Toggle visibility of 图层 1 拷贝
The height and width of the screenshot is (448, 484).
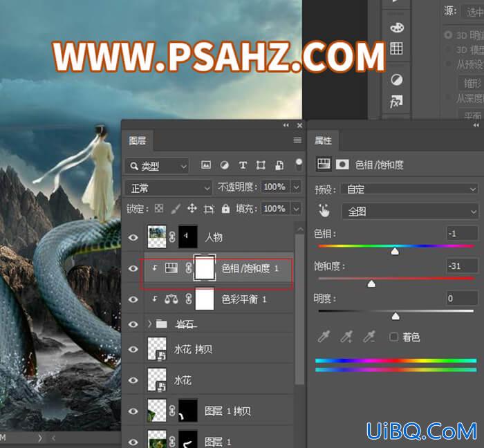coord(133,411)
